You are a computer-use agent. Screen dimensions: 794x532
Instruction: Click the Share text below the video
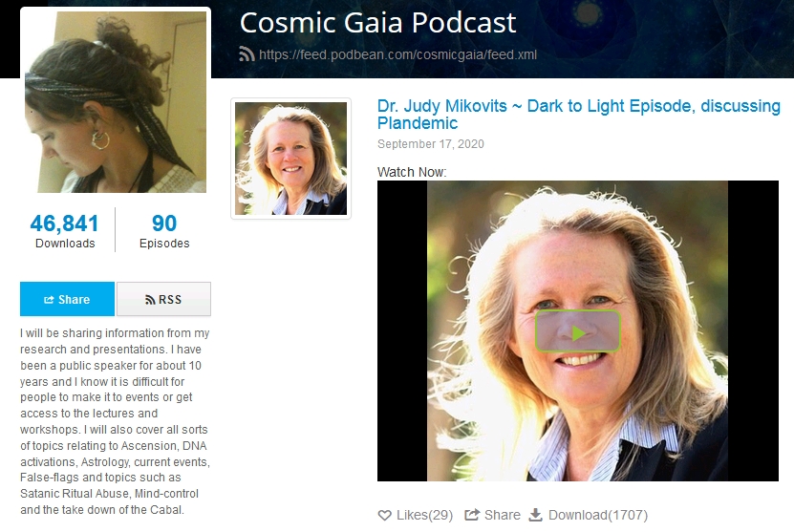pyautogui.click(x=503, y=516)
